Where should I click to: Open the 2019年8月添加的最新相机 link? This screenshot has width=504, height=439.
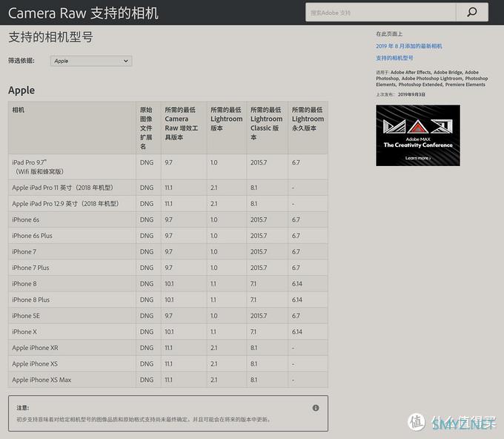[409, 46]
